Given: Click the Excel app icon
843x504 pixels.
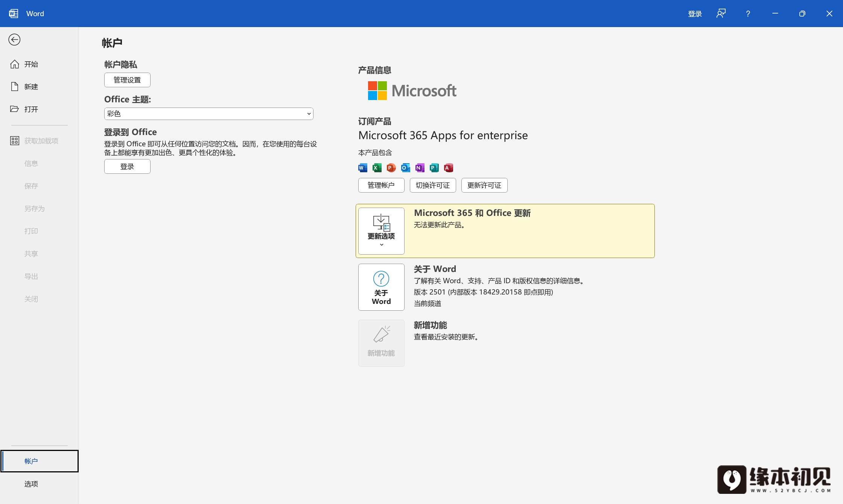Looking at the screenshot, I should pyautogui.click(x=377, y=168).
